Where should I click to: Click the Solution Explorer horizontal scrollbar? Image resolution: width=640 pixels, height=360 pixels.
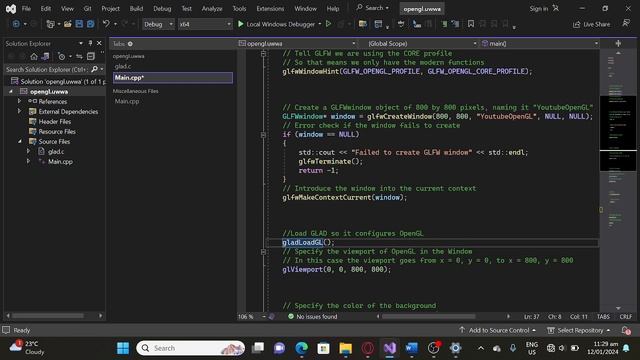[48, 316]
